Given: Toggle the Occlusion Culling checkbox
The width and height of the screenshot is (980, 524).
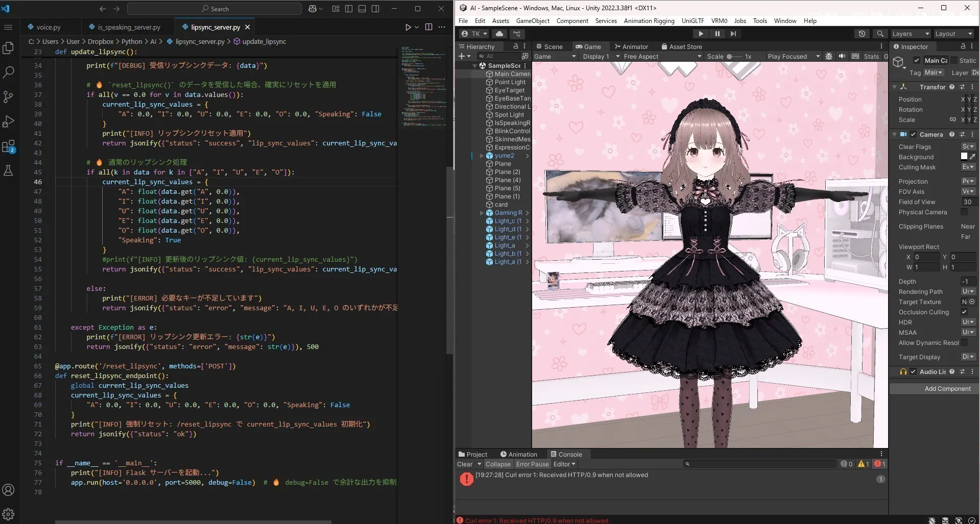Looking at the screenshot, I should [964, 312].
